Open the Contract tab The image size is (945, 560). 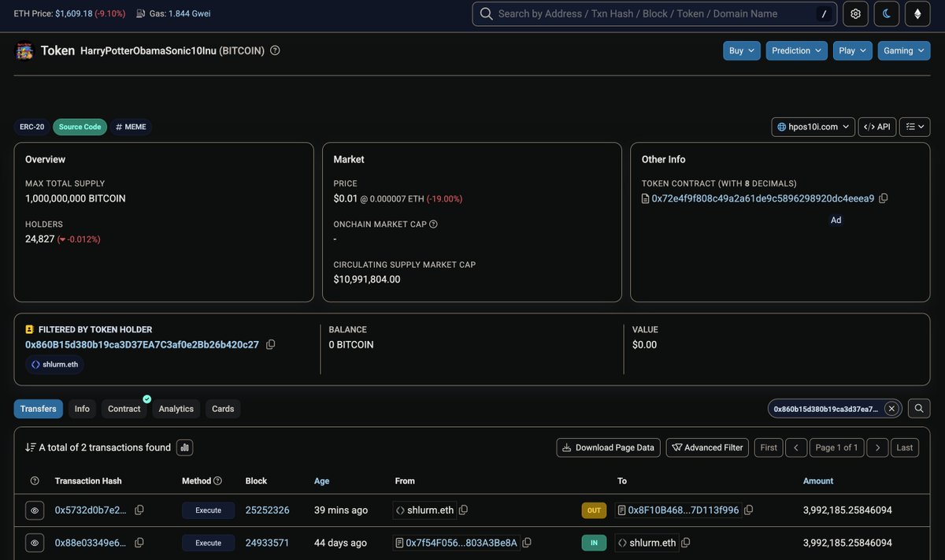[x=124, y=409]
